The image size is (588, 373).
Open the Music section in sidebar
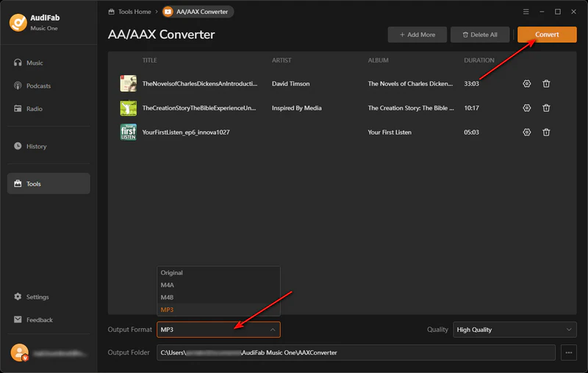click(x=49, y=63)
